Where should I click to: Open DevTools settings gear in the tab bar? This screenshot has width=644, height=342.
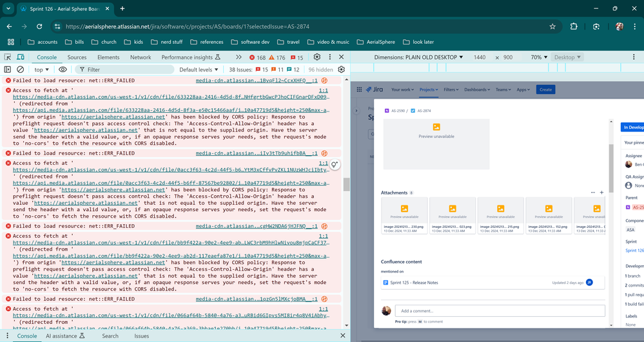click(317, 57)
